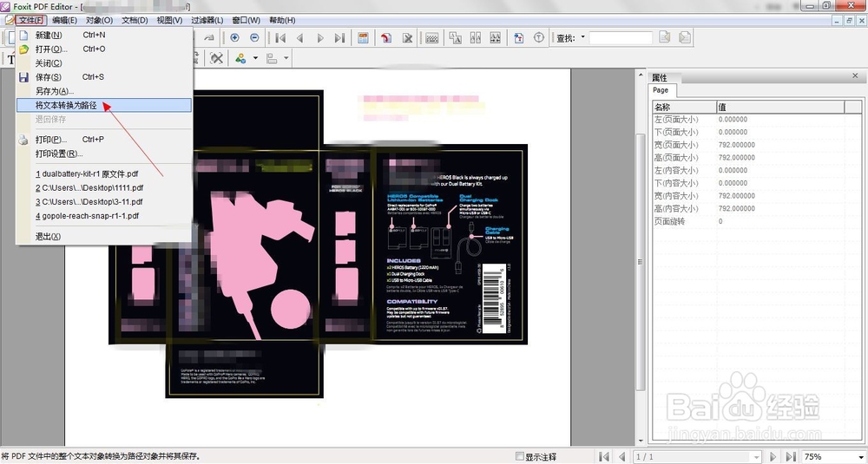Open the 文档(D) menu
This screenshot has height=464, width=868.
135,21
